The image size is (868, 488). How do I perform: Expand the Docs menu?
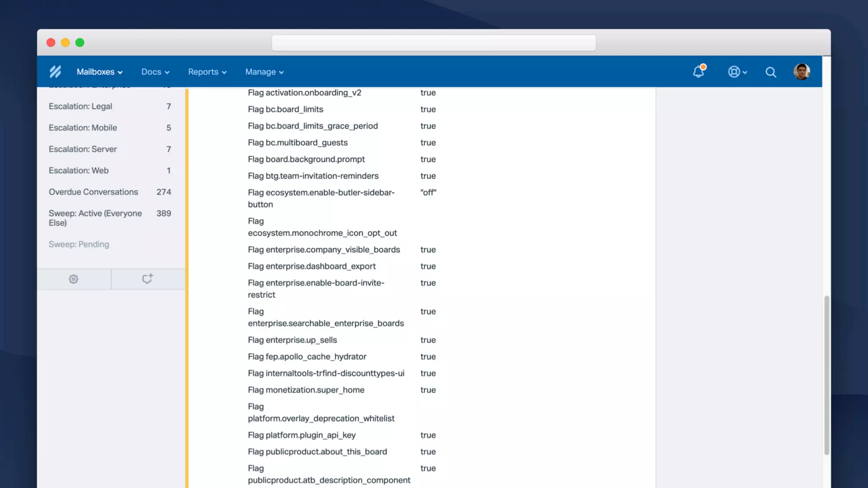156,72
